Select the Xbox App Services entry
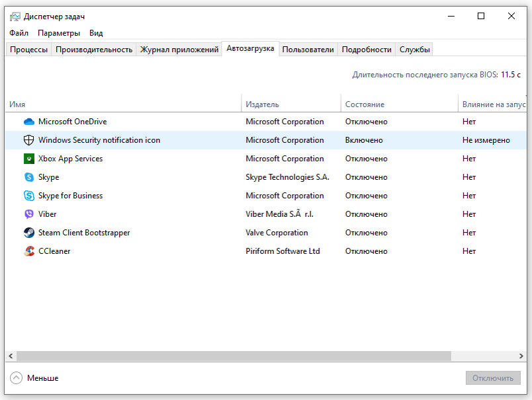532x400 pixels. point(70,159)
